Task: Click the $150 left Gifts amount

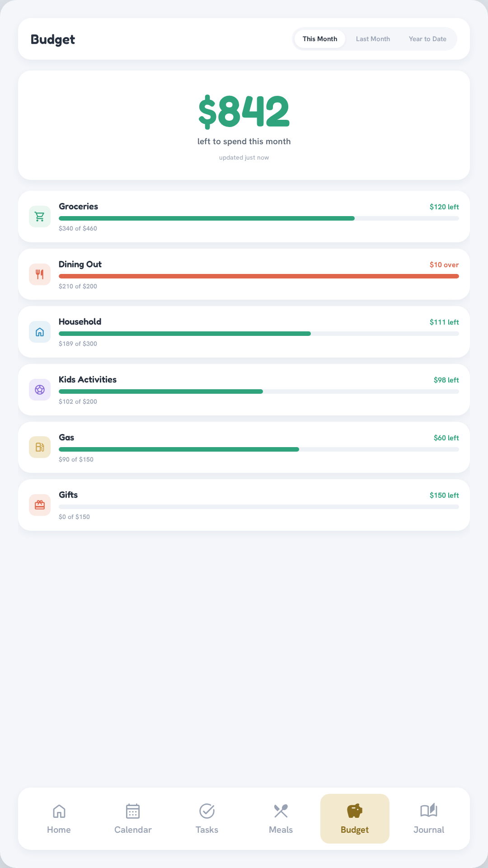Action: (x=444, y=495)
